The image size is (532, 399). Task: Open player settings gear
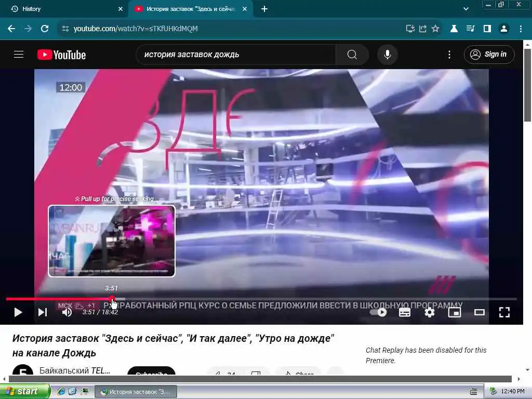point(430,312)
